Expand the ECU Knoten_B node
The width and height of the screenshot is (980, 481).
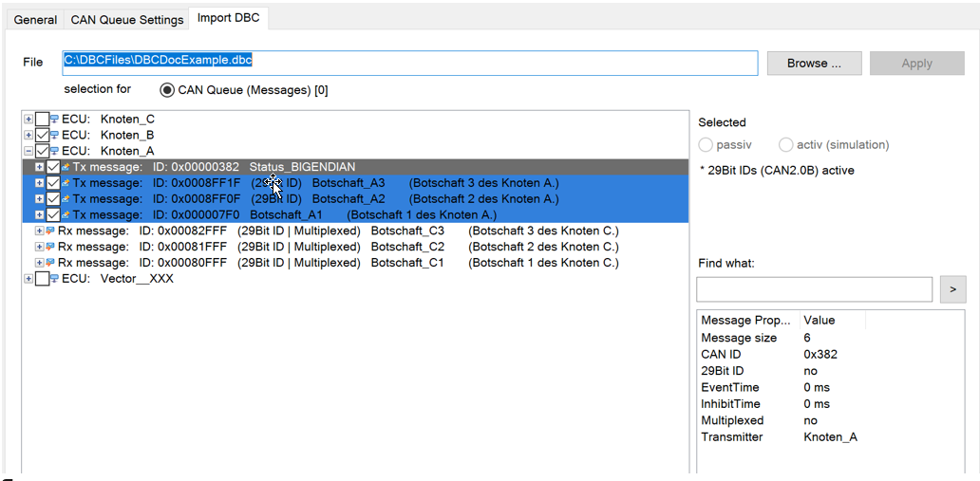coord(28,135)
